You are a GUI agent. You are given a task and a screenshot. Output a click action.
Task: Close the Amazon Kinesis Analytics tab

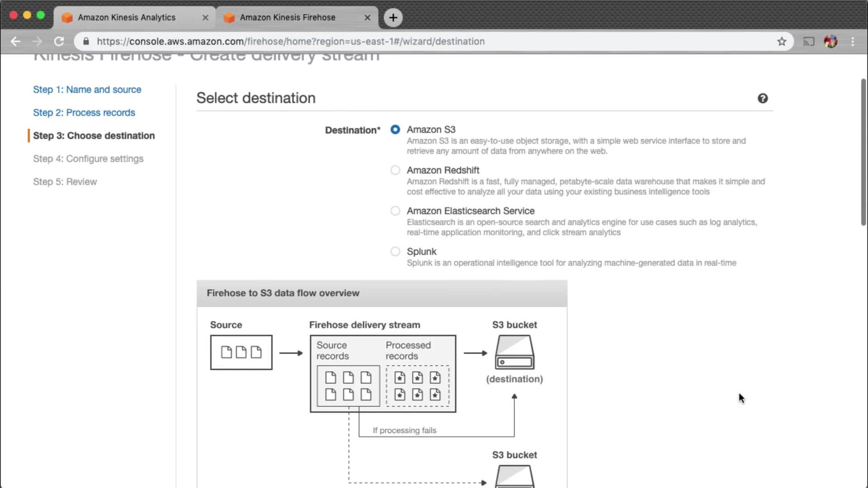coord(205,18)
